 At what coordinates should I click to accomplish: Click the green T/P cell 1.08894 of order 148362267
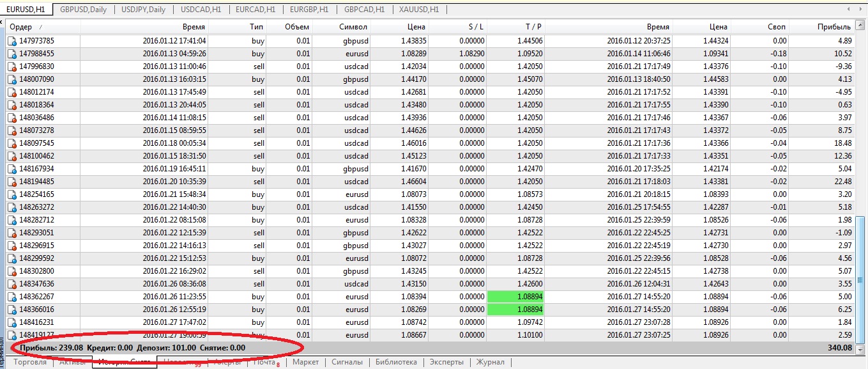pyautogui.click(x=515, y=297)
